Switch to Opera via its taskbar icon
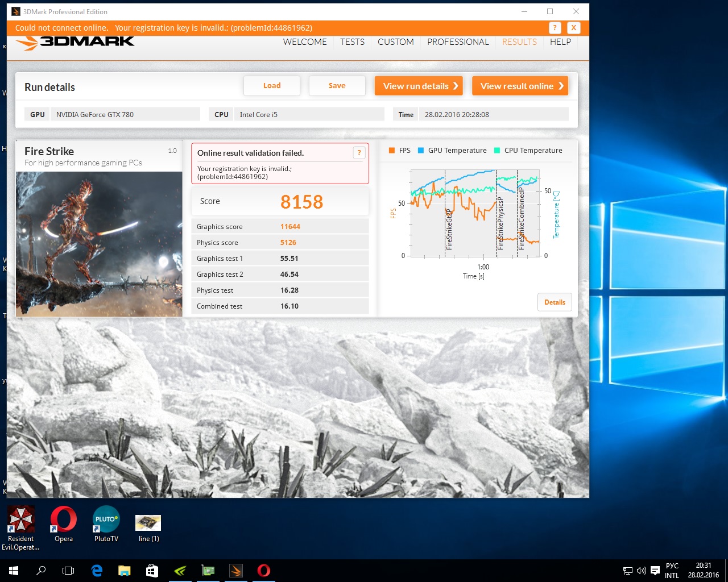 point(263,571)
